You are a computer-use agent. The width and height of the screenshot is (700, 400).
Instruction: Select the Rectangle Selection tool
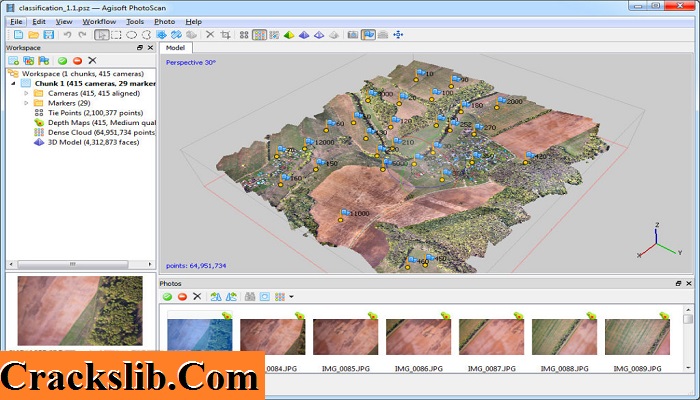coord(117,35)
